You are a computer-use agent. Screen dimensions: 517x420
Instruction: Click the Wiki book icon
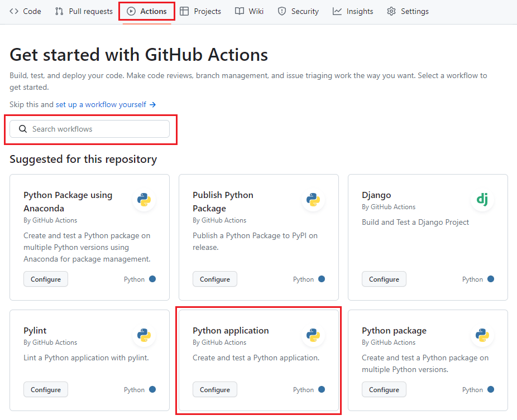240,11
